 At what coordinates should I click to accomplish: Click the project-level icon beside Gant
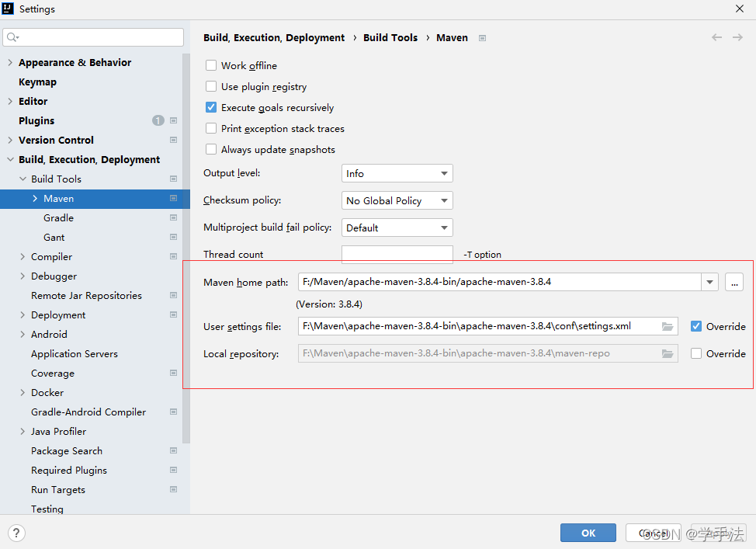tap(174, 237)
